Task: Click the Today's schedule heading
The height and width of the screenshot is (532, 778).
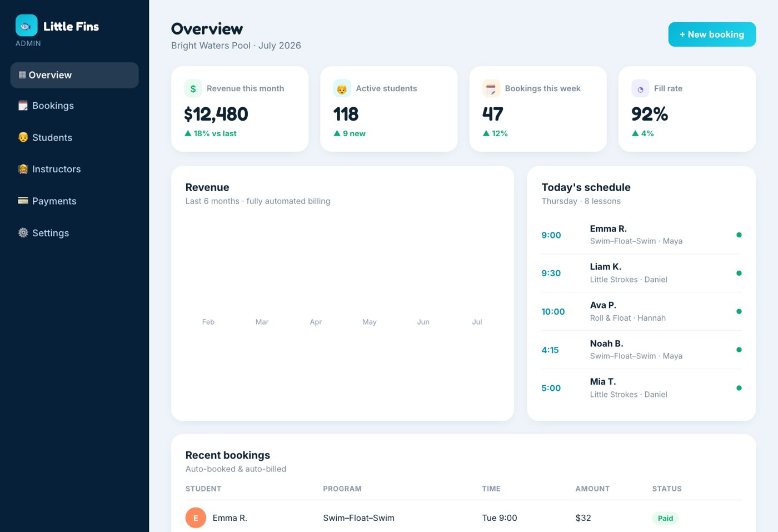Action: 586,187
